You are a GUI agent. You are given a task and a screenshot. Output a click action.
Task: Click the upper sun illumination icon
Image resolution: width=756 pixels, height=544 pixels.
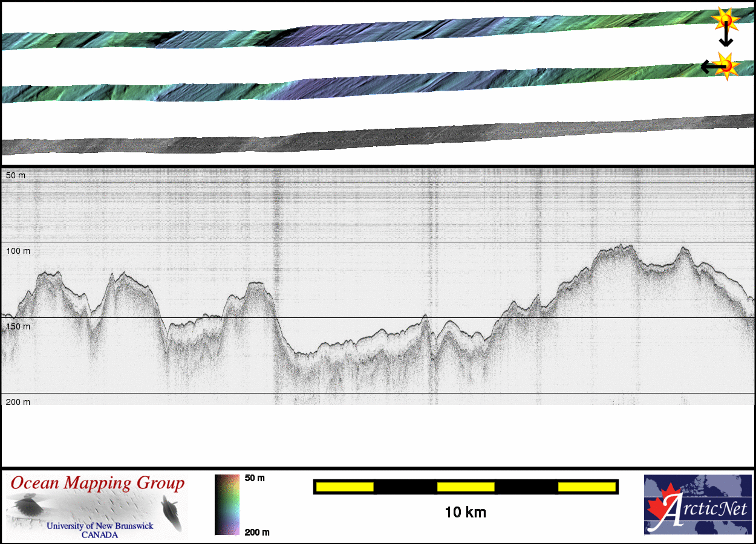(725, 19)
